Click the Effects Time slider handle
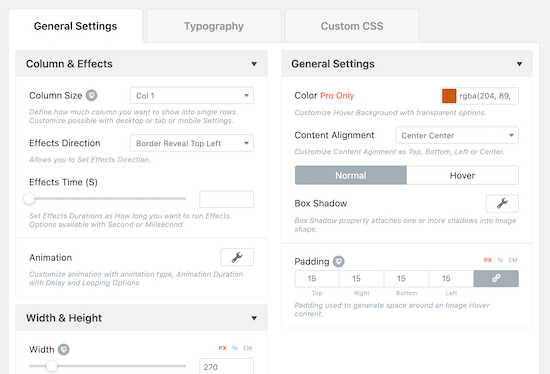Image resolution: width=550 pixels, height=374 pixels. coord(29,199)
